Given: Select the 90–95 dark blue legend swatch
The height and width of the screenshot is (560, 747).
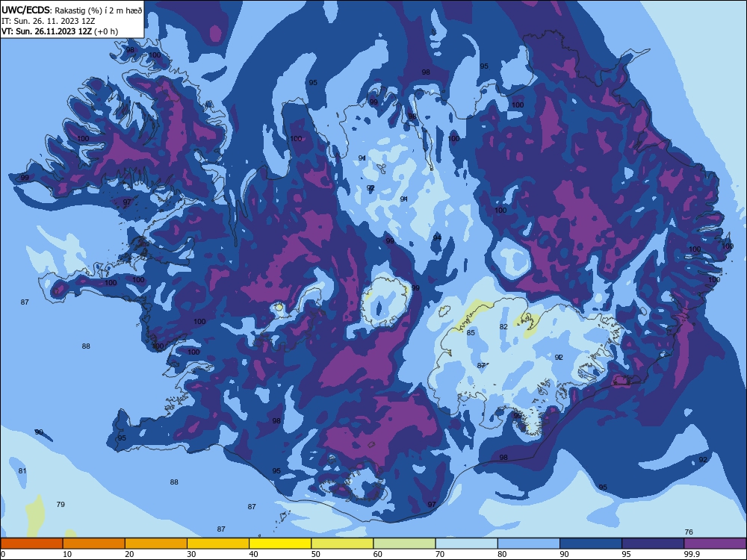Looking at the screenshot, I should click(x=591, y=544).
